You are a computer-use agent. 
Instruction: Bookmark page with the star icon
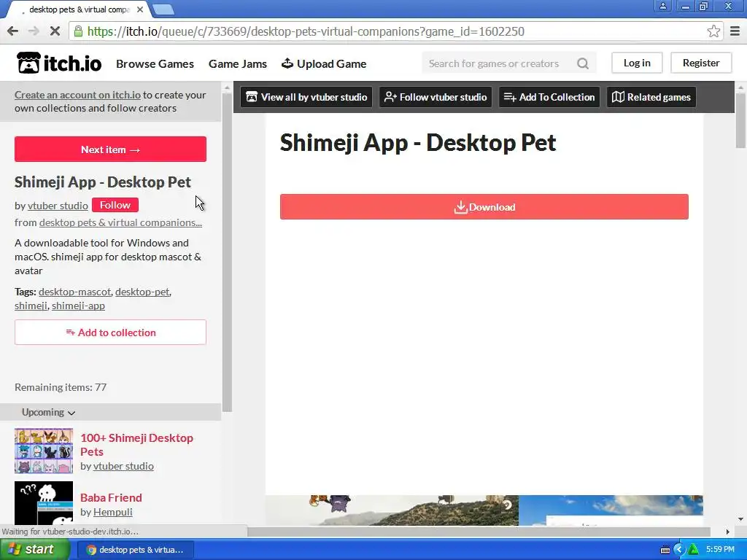[x=713, y=31]
